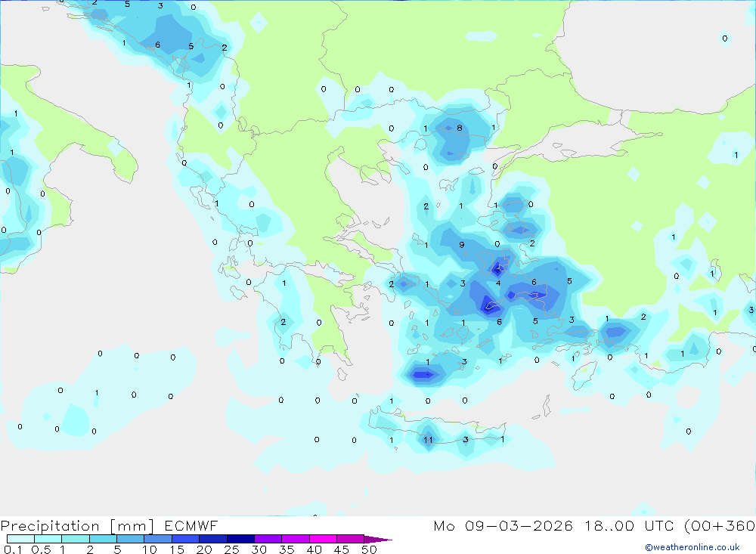Click the 0.5–1 mm legend color swatch
The width and height of the screenshot is (756, 554).
pyautogui.click(x=48, y=539)
